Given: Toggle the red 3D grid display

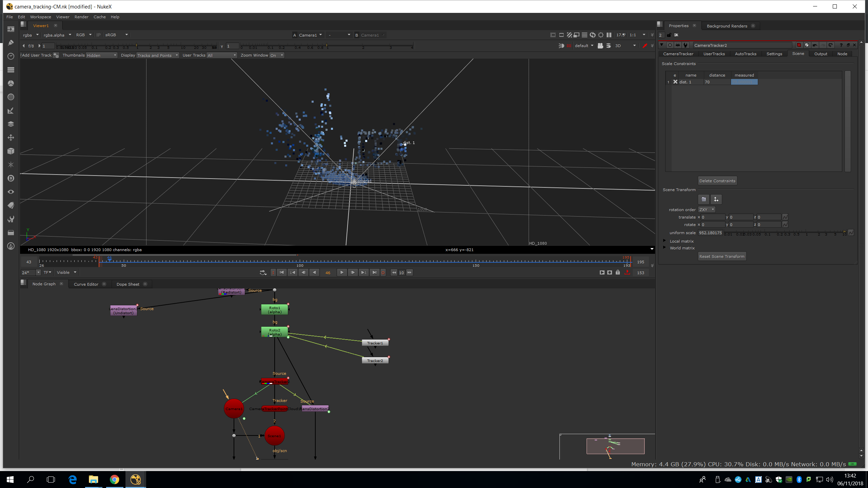Looking at the screenshot, I should point(569,46).
